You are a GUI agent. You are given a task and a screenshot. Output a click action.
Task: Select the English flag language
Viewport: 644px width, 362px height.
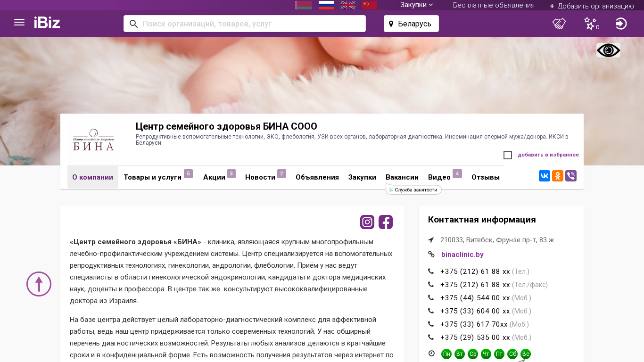click(348, 5)
